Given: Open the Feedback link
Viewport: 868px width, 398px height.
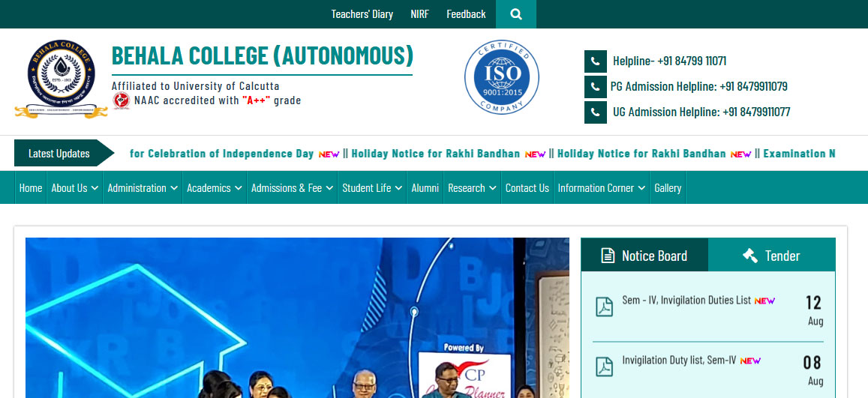Looking at the screenshot, I should (466, 14).
